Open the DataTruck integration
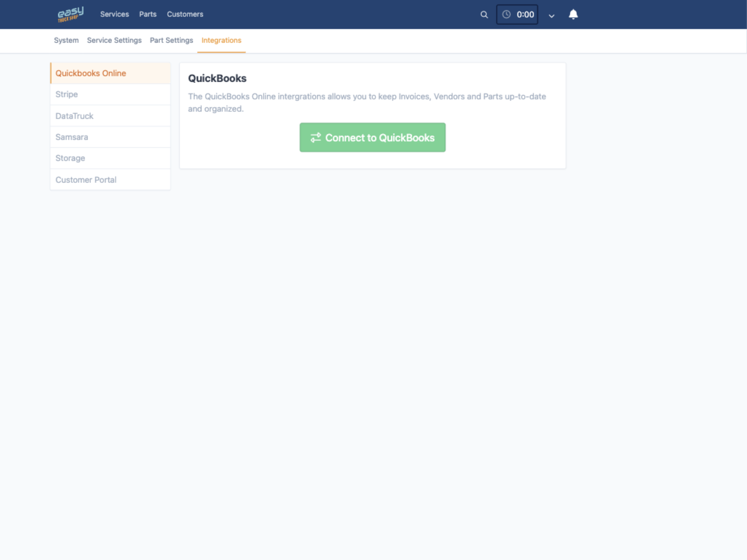Image resolution: width=747 pixels, height=560 pixels. [x=110, y=116]
